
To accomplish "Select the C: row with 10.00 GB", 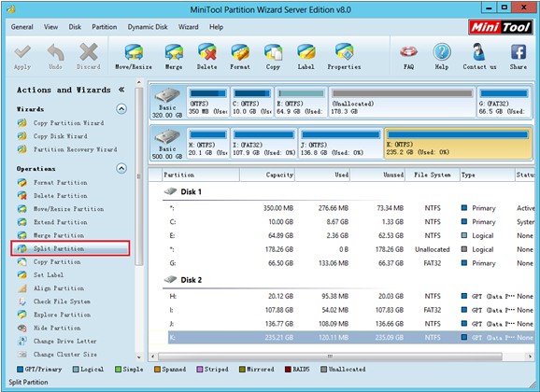I will pos(351,222).
